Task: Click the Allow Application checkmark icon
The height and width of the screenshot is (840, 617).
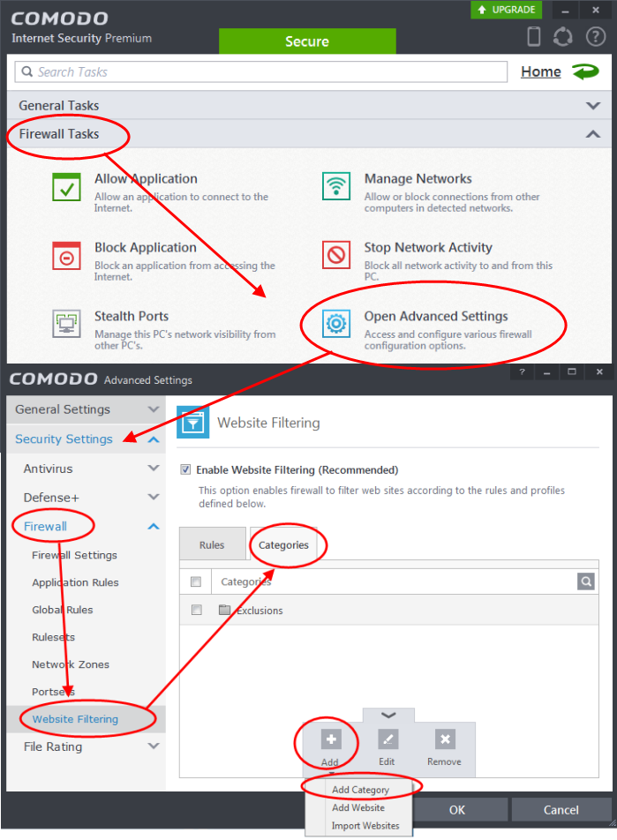Action: (67, 187)
